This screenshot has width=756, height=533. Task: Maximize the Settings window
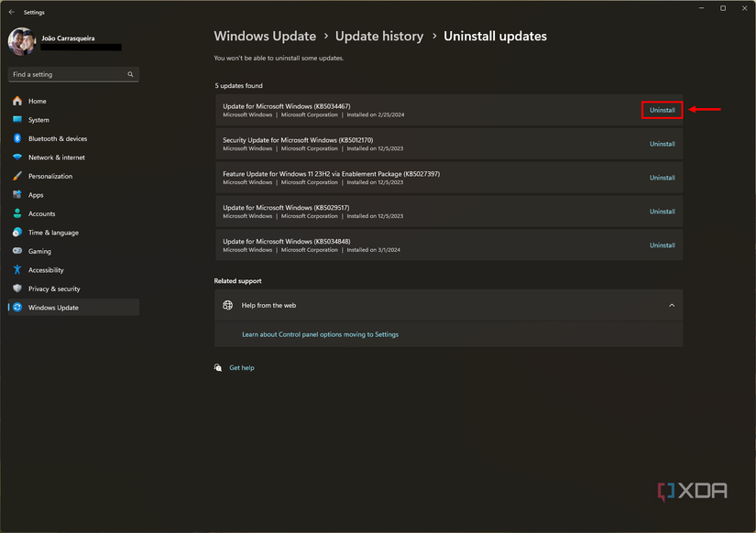[723, 8]
